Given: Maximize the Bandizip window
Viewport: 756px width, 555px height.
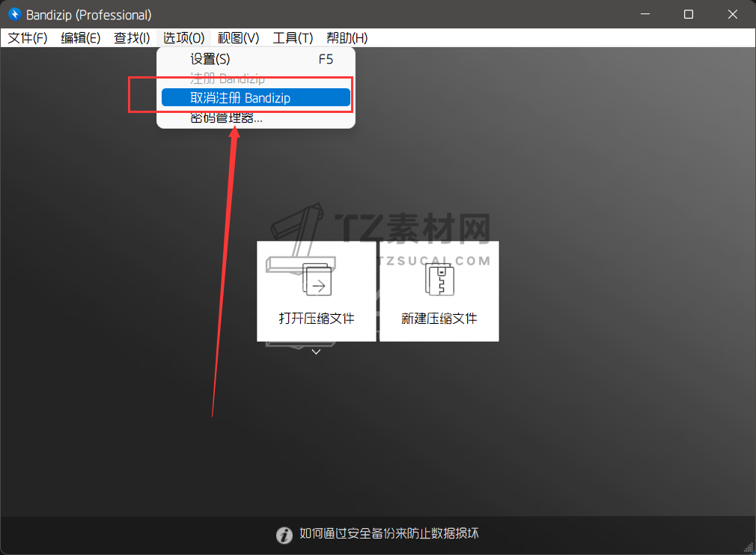Looking at the screenshot, I should [x=689, y=14].
